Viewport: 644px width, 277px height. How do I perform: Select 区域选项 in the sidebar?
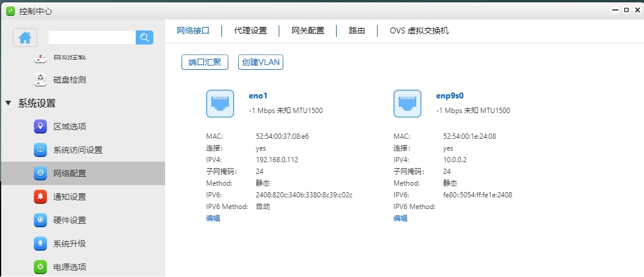pyautogui.click(x=70, y=126)
